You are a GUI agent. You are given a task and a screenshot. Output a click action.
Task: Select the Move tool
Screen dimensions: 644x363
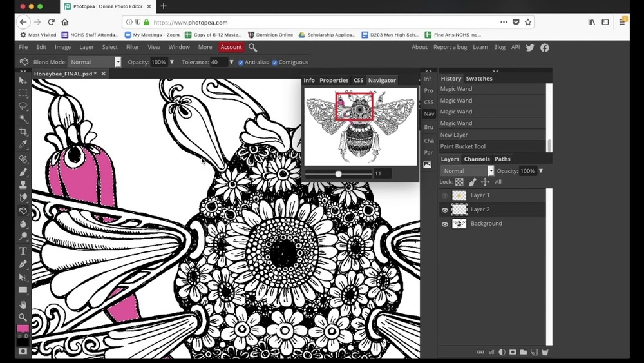(x=23, y=81)
